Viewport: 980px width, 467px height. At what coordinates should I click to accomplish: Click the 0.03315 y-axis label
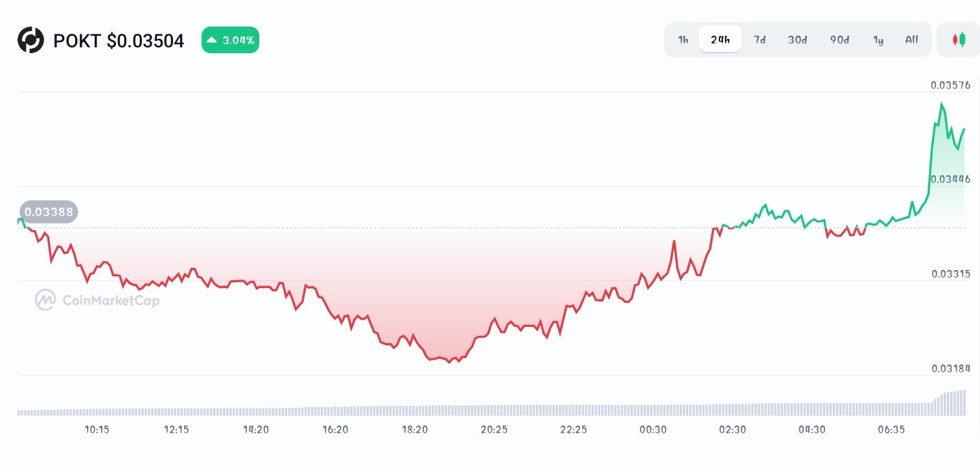coord(950,274)
